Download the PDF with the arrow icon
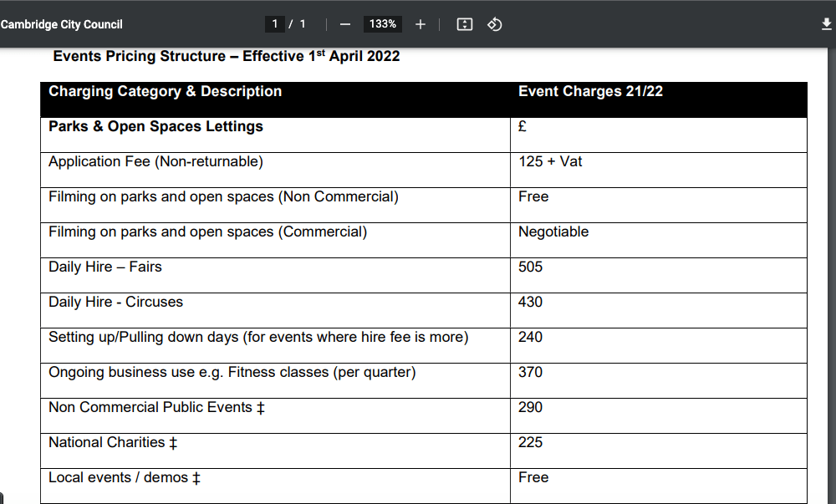Image resolution: width=836 pixels, height=504 pixels. click(827, 24)
